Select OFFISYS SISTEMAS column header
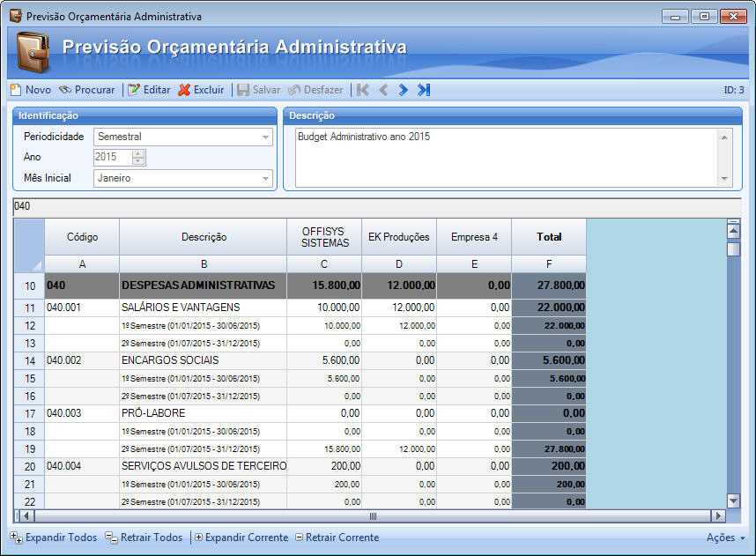 point(324,237)
